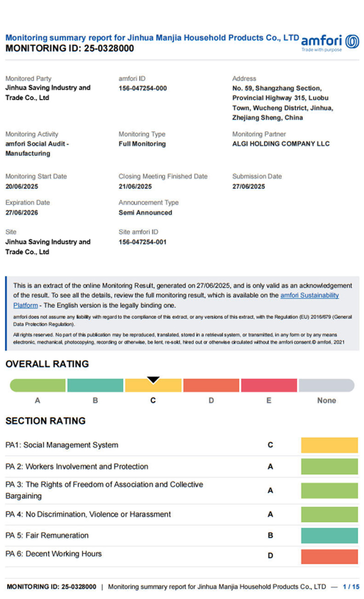Click the C grade letter for PA1

(270, 445)
